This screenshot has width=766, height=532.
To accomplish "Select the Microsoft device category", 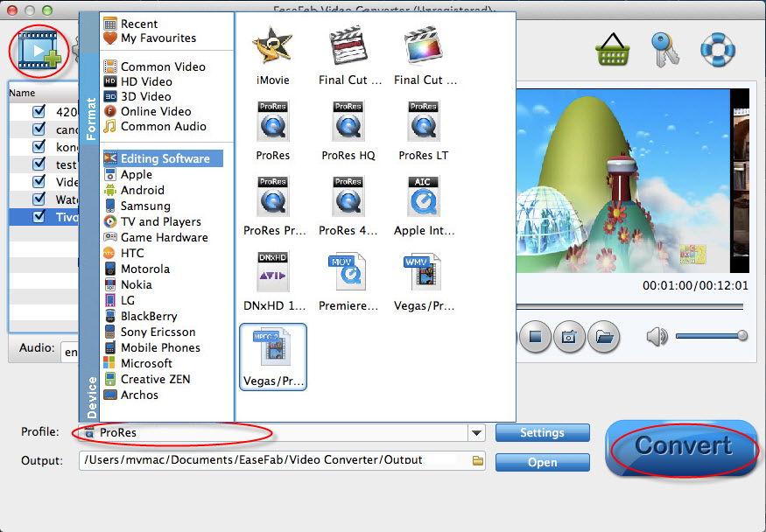I will [x=137, y=363].
